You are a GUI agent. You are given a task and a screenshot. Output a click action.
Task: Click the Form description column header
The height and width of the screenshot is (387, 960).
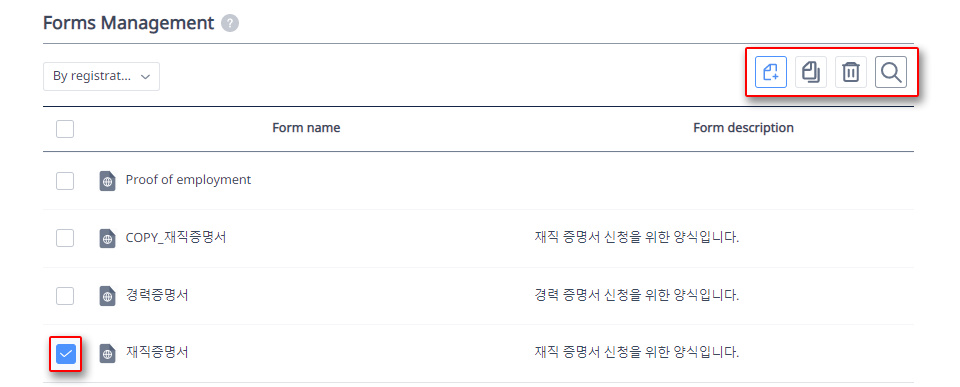click(x=743, y=127)
